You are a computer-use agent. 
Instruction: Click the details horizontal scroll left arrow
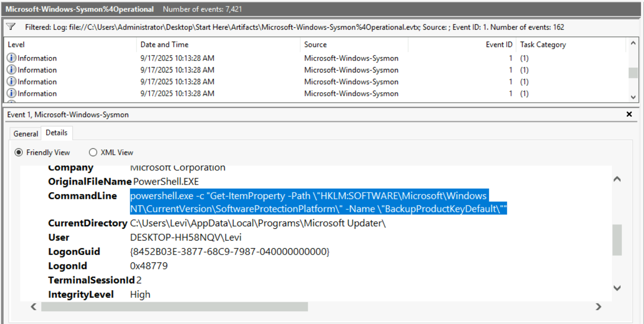click(x=34, y=307)
